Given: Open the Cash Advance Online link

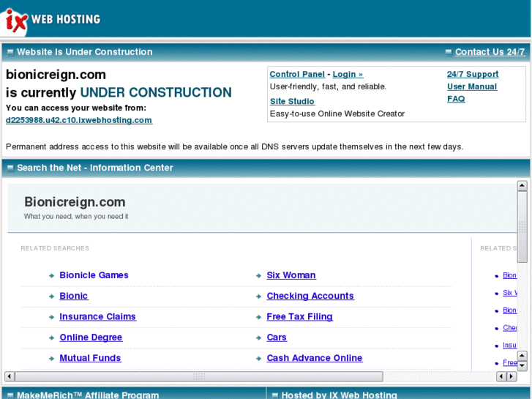Looking at the screenshot, I should point(315,358).
